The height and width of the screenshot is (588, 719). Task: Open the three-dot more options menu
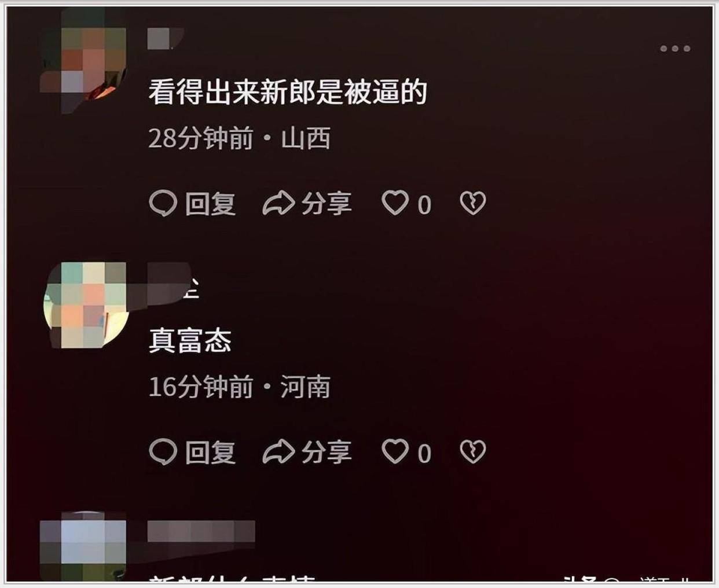675,49
